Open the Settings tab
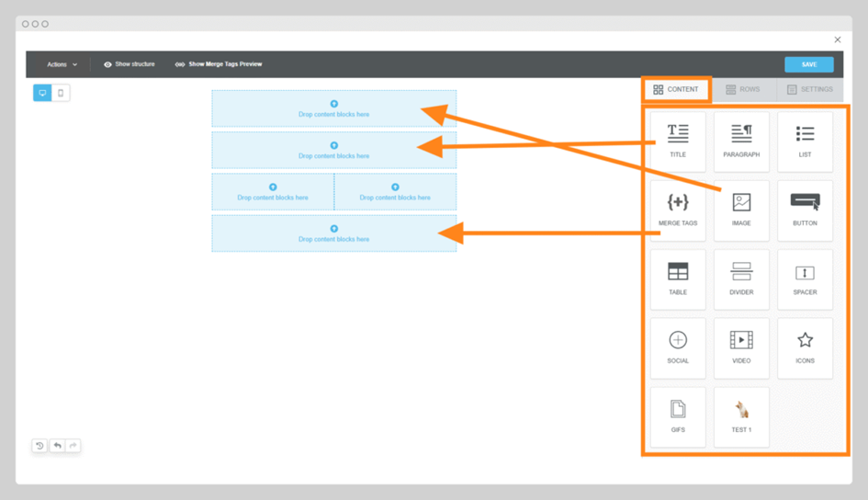This screenshot has height=500, width=868. (809, 89)
